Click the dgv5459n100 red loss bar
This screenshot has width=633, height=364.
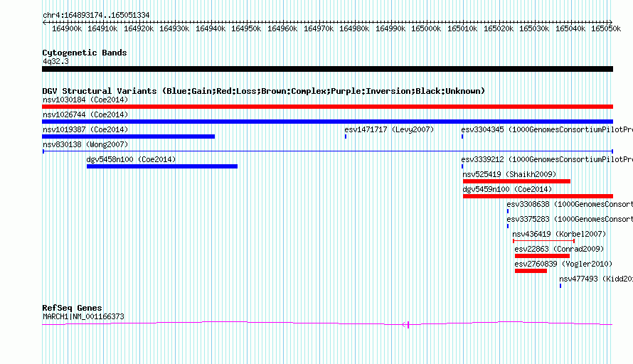(x=538, y=196)
